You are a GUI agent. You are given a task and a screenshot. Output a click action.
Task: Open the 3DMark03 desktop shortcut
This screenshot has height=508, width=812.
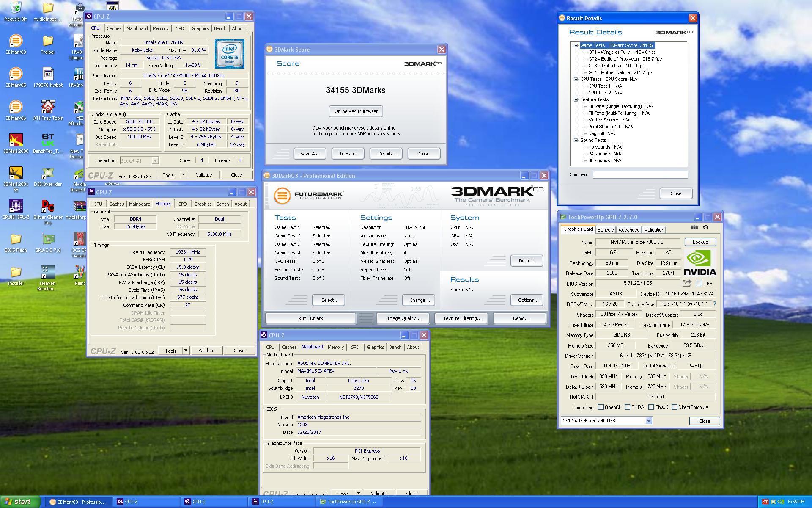tap(16, 41)
